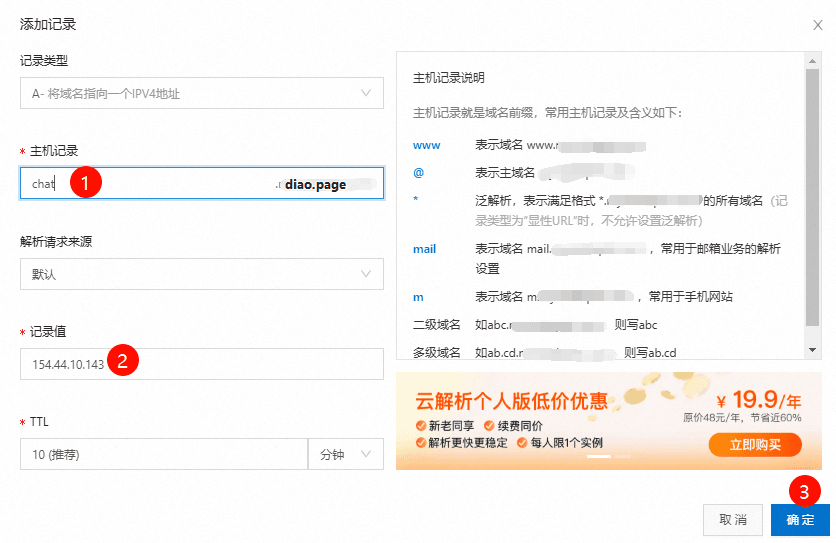Click the red step 1 marker

[x=86, y=183]
